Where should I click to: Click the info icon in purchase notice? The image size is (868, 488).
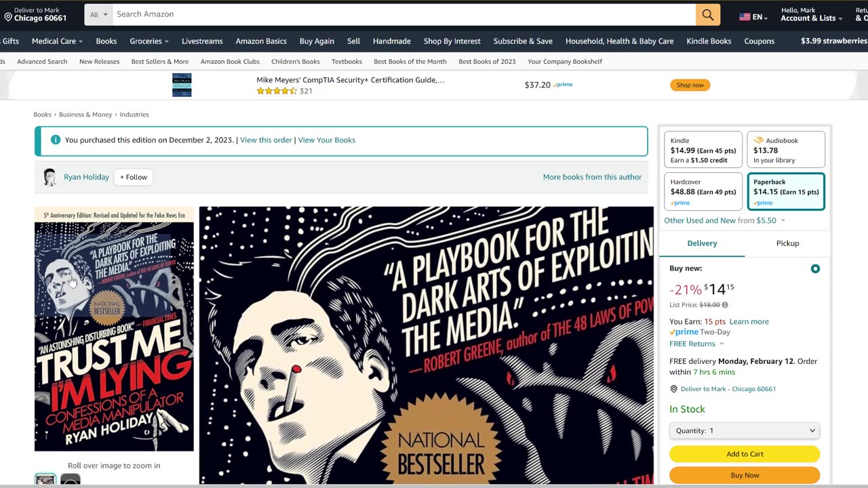point(56,140)
